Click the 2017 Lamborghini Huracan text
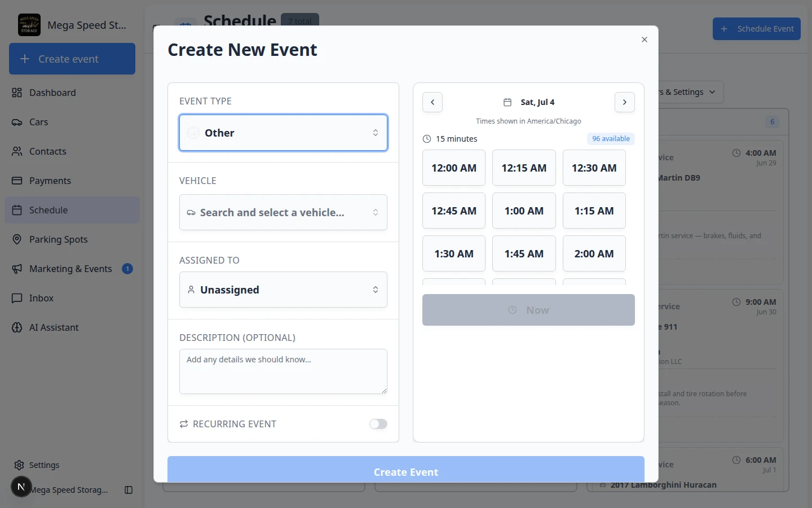The image size is (812, 508). pos(664,485)
